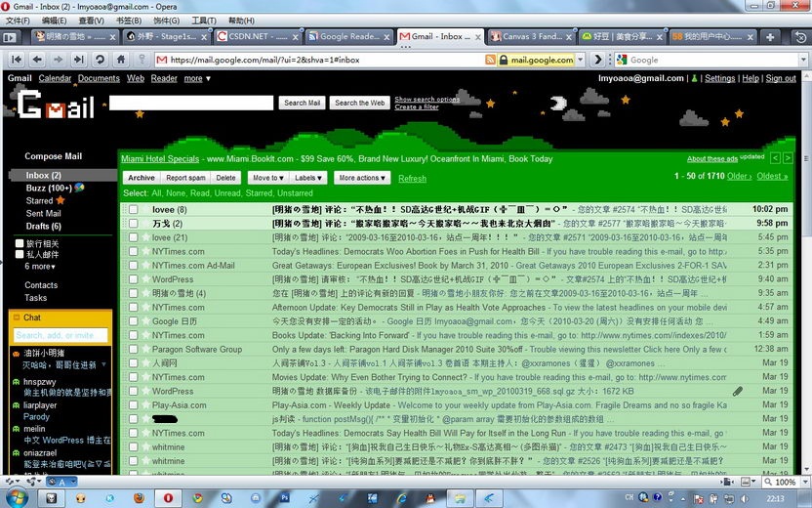Switch to the 明猪の雪地 tab
The width and height of the screenshot is (812, 508).
[75, 37]
